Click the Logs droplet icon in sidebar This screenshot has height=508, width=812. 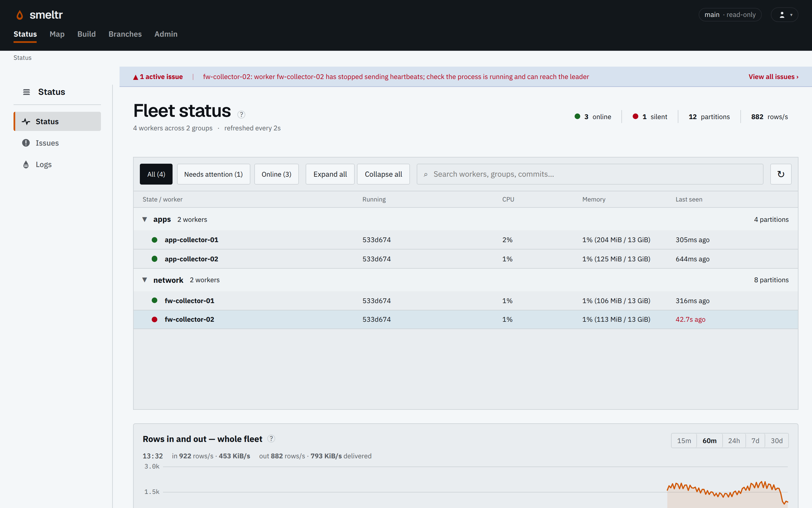(26, 164)
